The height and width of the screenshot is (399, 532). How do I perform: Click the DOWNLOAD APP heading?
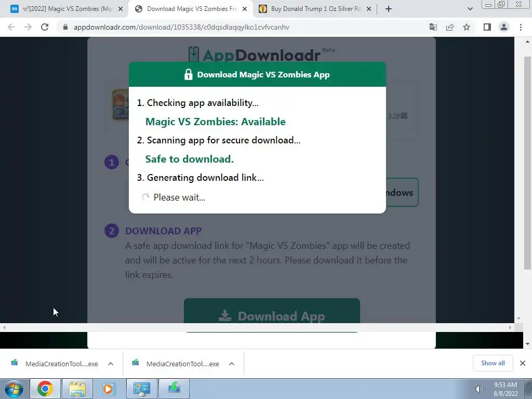click(163, 231)
